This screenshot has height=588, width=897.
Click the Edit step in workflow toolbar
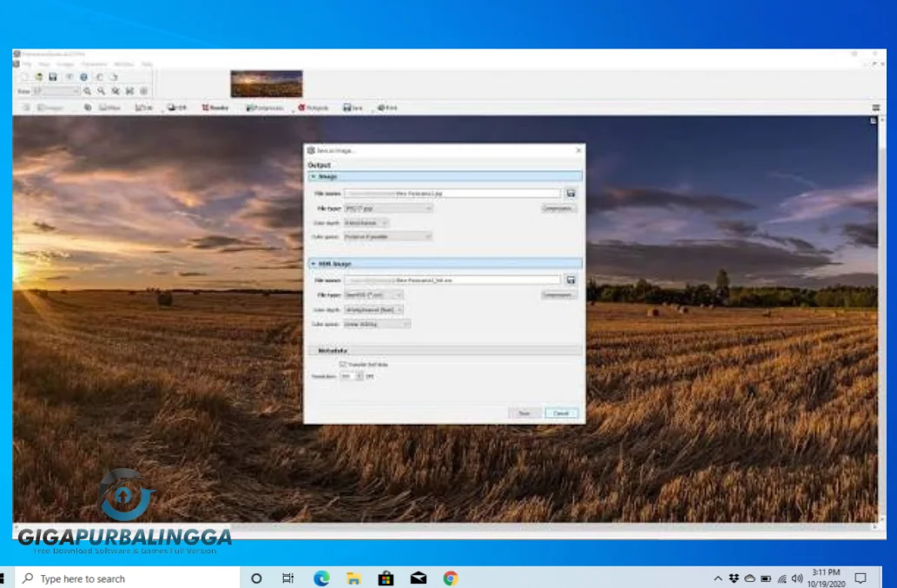(x=144, y=108)
